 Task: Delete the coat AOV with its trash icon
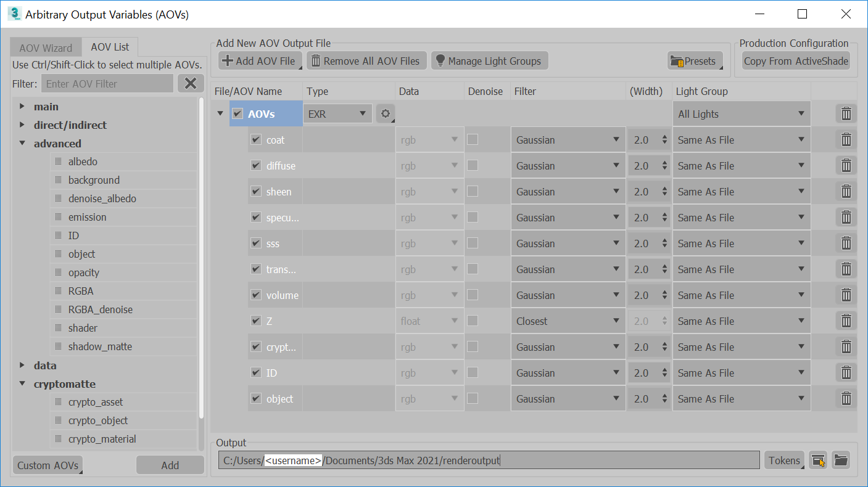pos(846,140)
